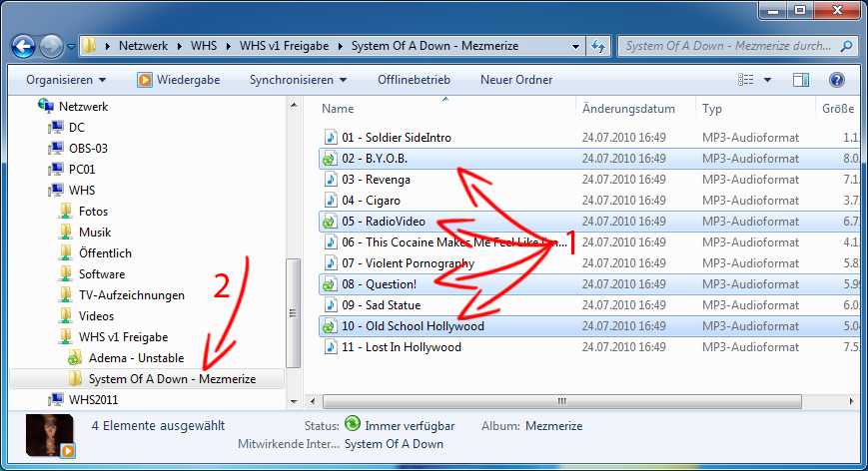This screenshot has width=868, height=471.
Task: Select Netzwerk in the navigation tree
Action: (x=83, y=106)
